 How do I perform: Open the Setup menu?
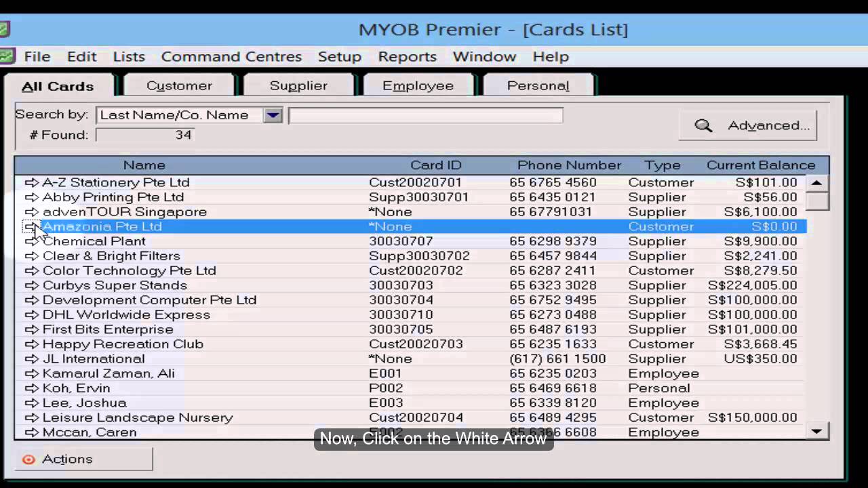(x=340, y=57)
